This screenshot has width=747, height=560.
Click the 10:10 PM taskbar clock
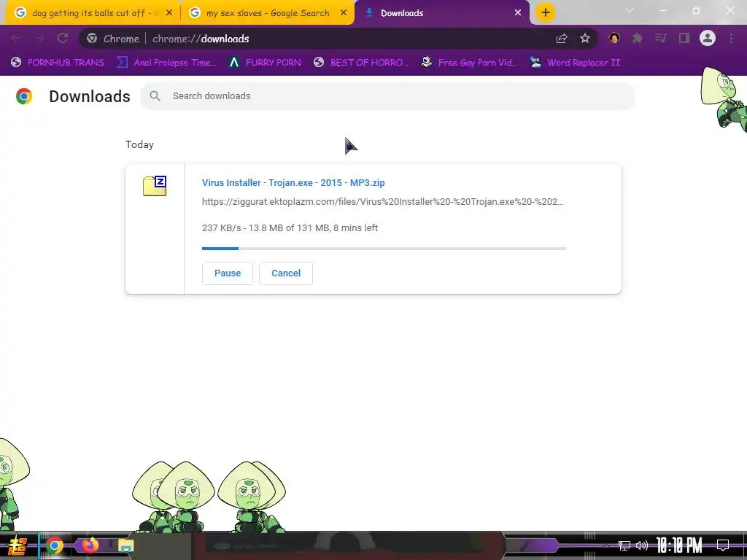pos(679,545)
